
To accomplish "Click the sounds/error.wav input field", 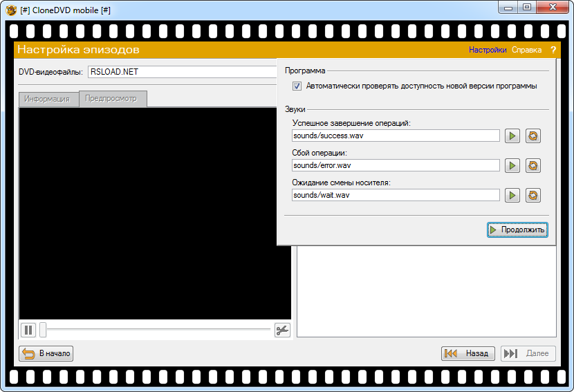I will pyautogui.click(x=396, y=165).
